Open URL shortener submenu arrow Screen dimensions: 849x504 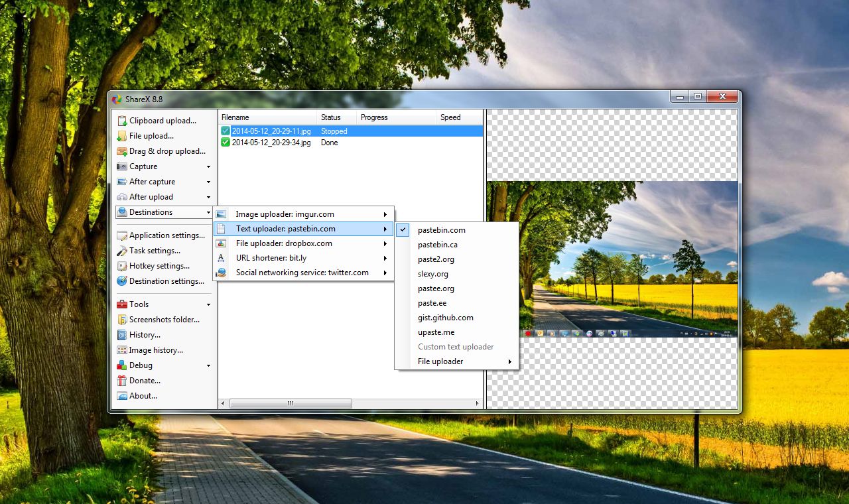385,258
